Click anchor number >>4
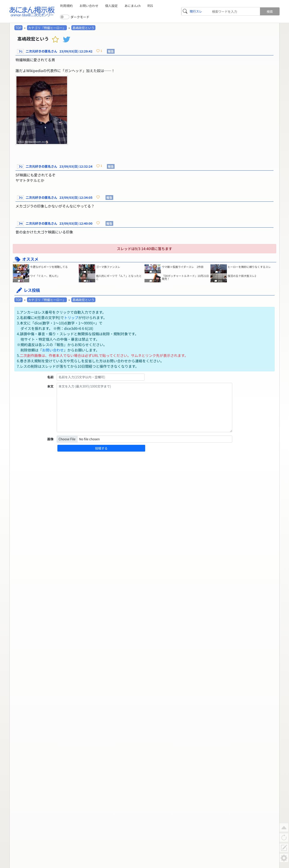Viewport: 289px width, 868px height. tap(20, 223)
